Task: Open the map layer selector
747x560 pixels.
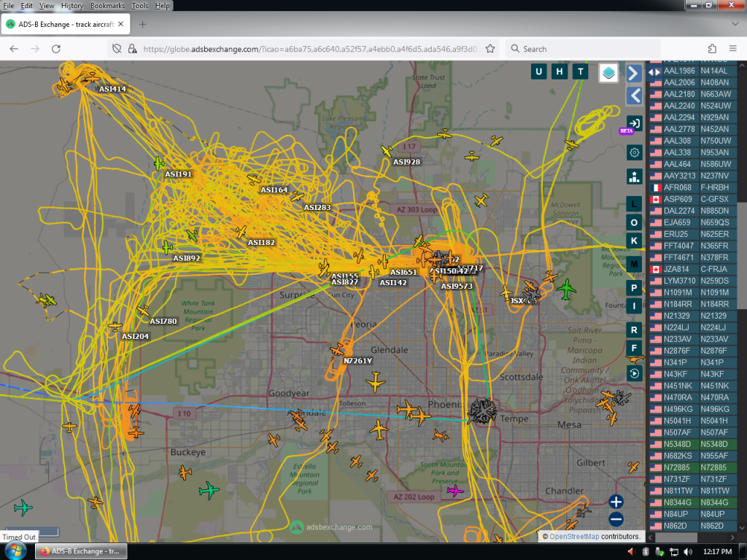Action: 608,73
